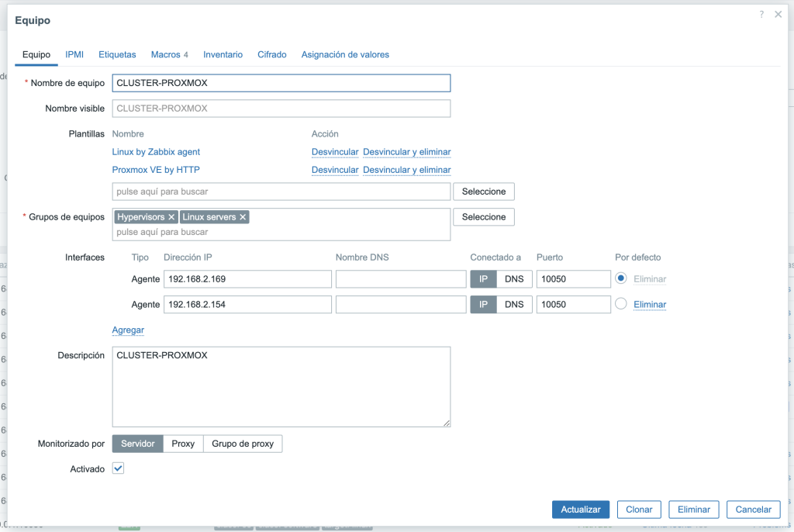Open the Macros tab
The image size is (794, 532).
[x=166, y=54]
